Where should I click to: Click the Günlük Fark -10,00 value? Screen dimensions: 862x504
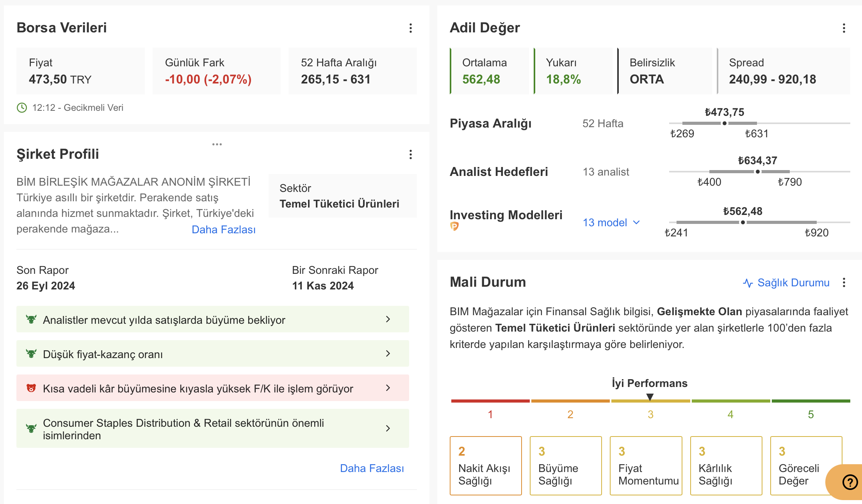pyautogui.click(x=208, y=79)
